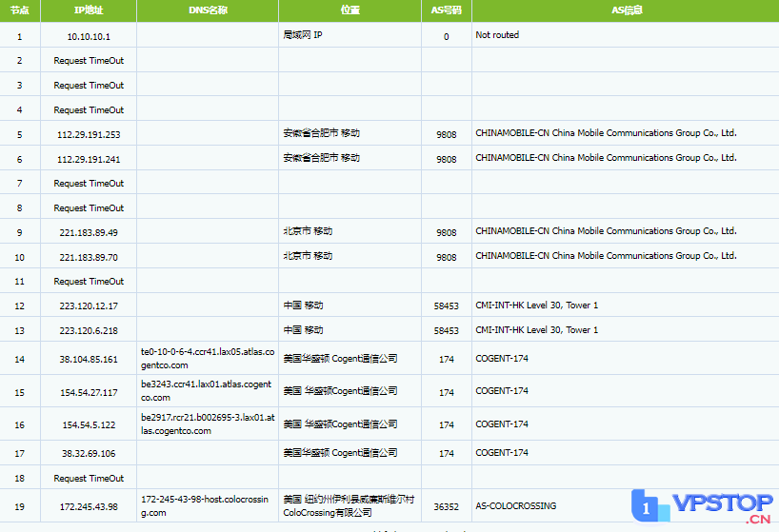Click the AS信息 column header

coord(627,10)
